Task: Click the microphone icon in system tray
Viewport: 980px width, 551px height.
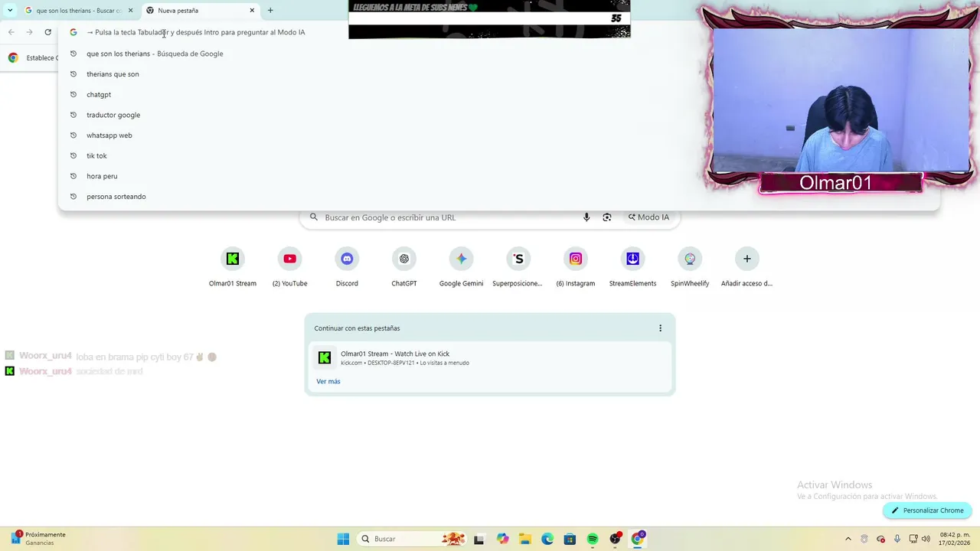Action: [897, 539]
